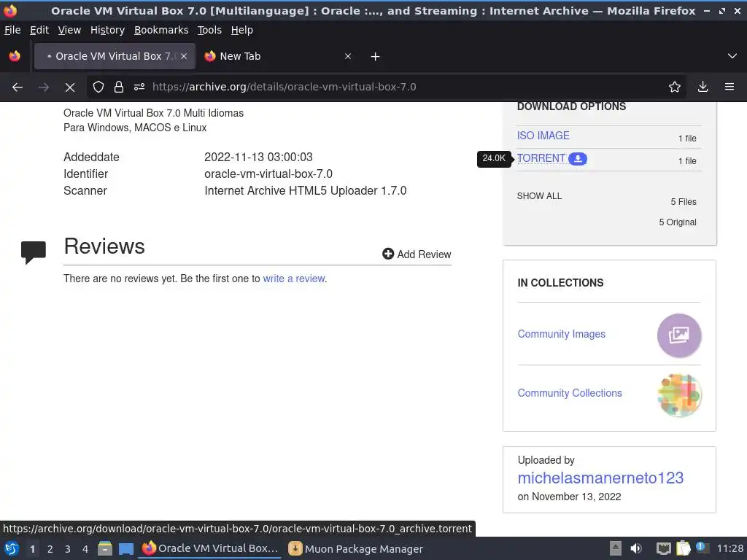
Task: Open the list all tabs chevron
Action: pyautogui.click(x=732, y=56)
